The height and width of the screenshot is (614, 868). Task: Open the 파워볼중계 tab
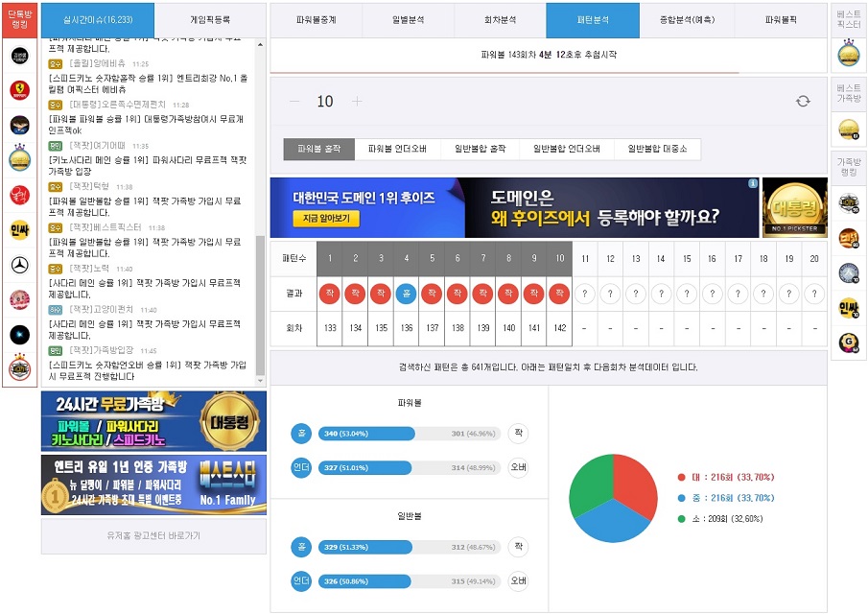click(x=317, y=20)
